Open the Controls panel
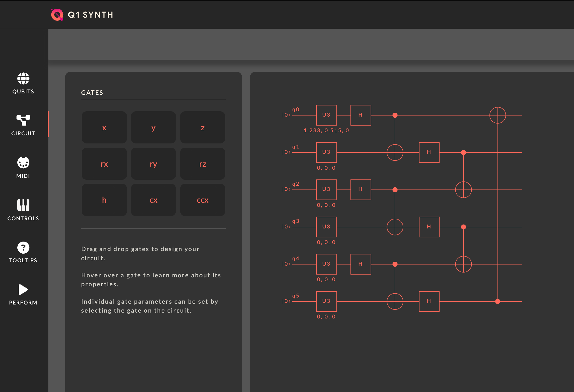The width and height of the screenshot is (574, 392). pyautogui.click(x=23, y=210)
